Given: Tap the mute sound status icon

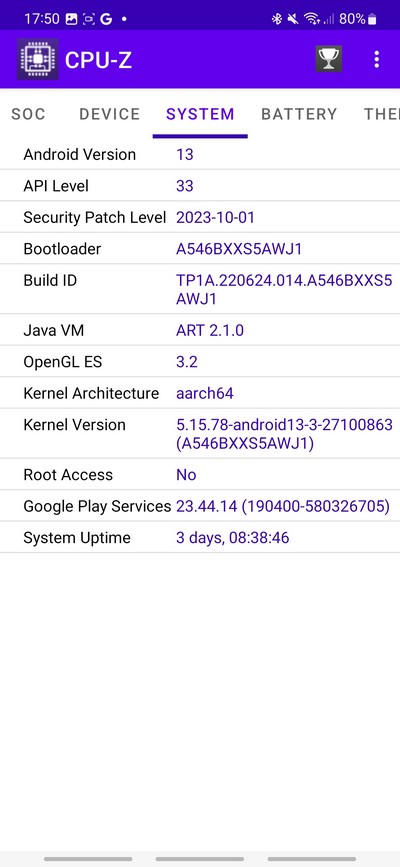Looking at the screenshot, I should (x=293, y=19).
